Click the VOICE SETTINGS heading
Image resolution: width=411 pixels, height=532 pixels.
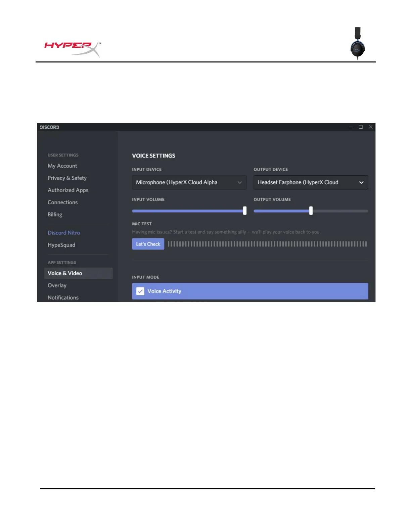pyautogui.click(x=153, y=156)
